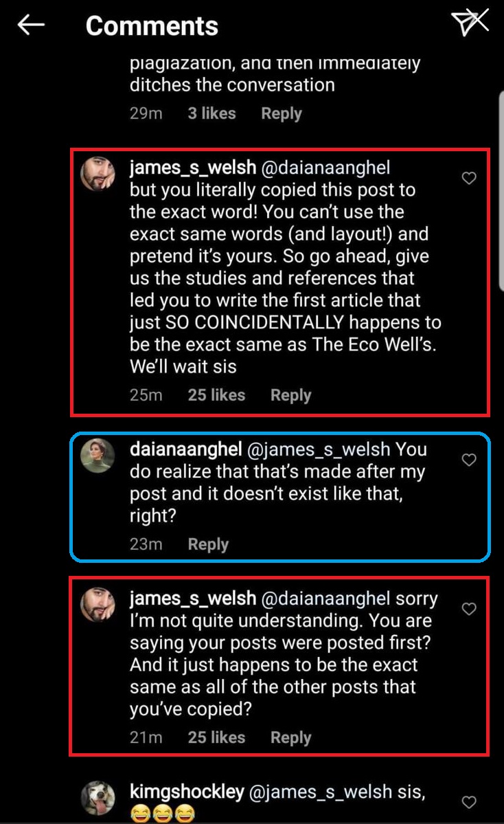Reply to daianaanghel's 23m comment
504x824 pixels.
click(208, 544)
